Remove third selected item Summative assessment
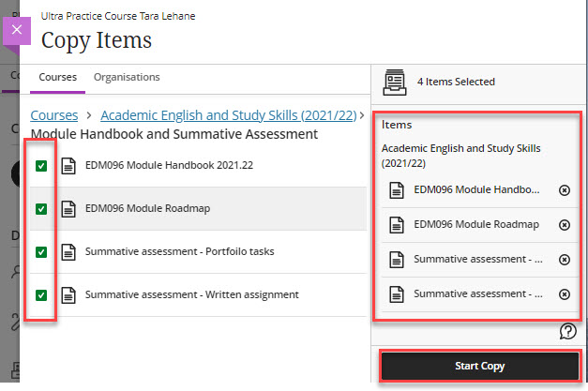This screenshot has height=391, width=588. [564, 260]
